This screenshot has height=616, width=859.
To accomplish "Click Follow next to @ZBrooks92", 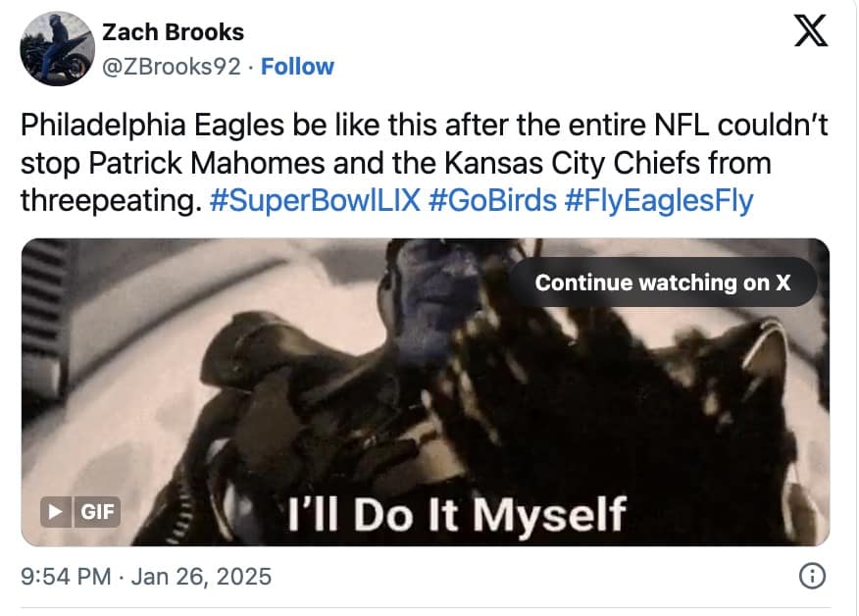I will click(298, 67).
